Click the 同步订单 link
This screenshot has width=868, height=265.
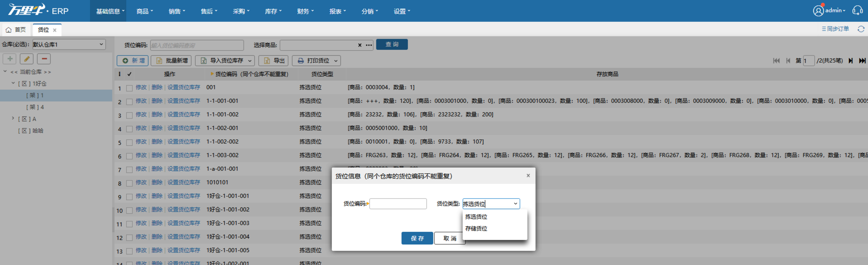pyautogui.click(x=835, y=29)
